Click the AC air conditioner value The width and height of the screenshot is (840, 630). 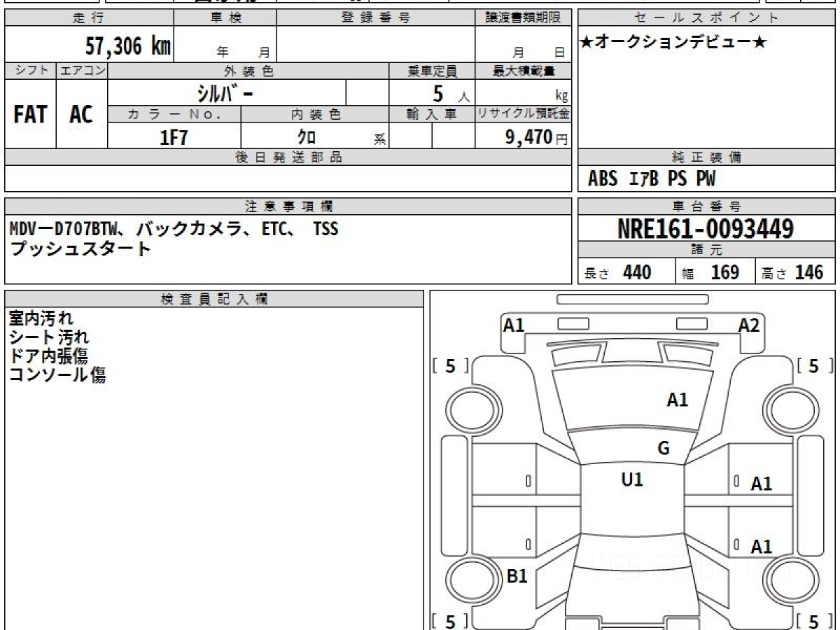(81, 115)
